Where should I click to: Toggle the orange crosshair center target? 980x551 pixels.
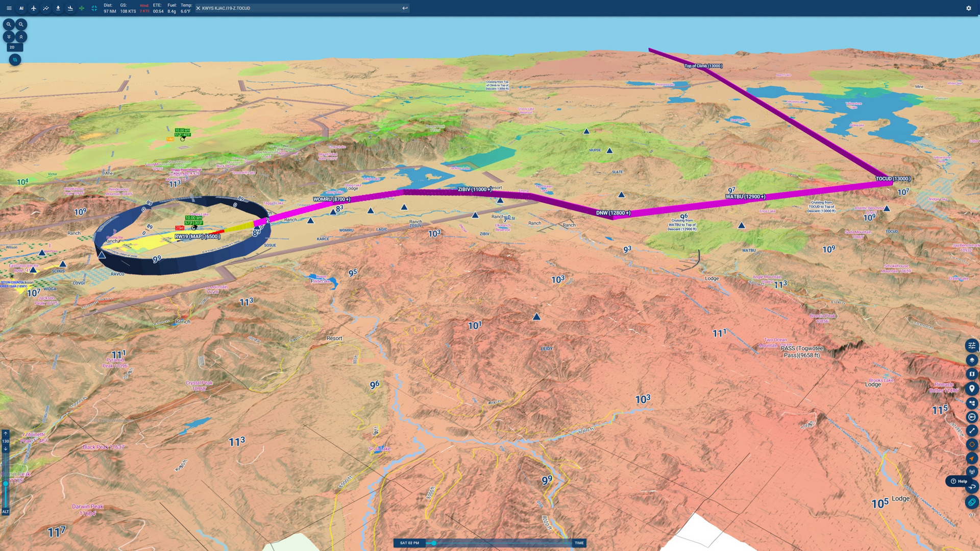[971, 444]
